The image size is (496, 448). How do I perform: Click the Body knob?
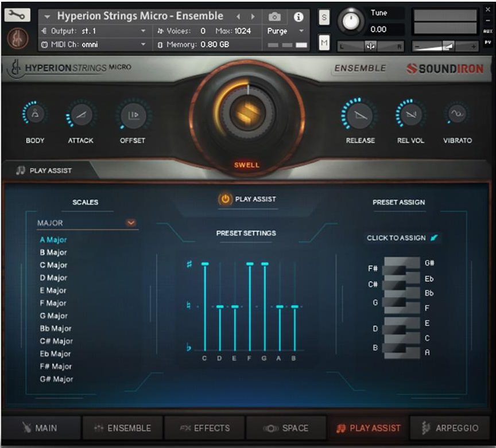pyautogui.click(x=35, y=115)
